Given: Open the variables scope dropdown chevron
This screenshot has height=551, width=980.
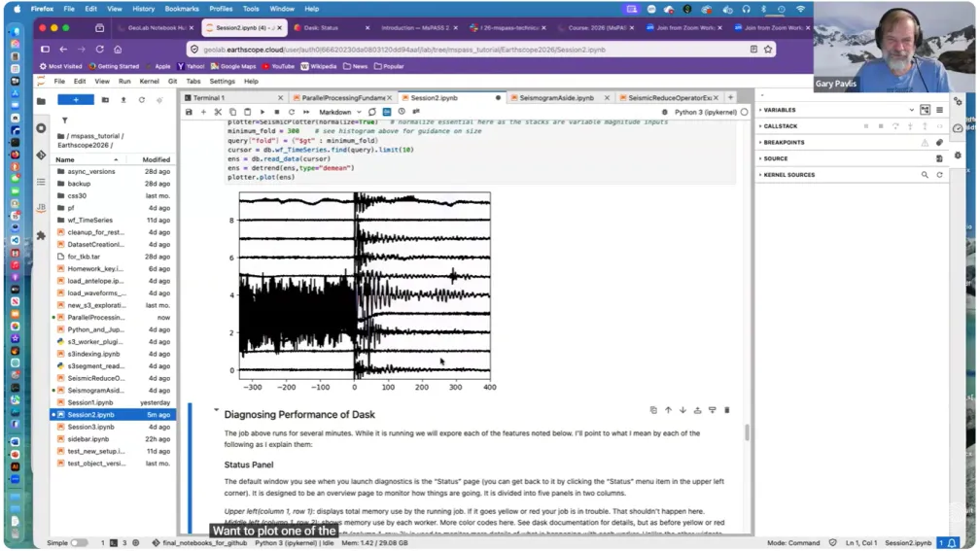Looking at the screenshot, I should pyautogui.click(x=911, y=110).
